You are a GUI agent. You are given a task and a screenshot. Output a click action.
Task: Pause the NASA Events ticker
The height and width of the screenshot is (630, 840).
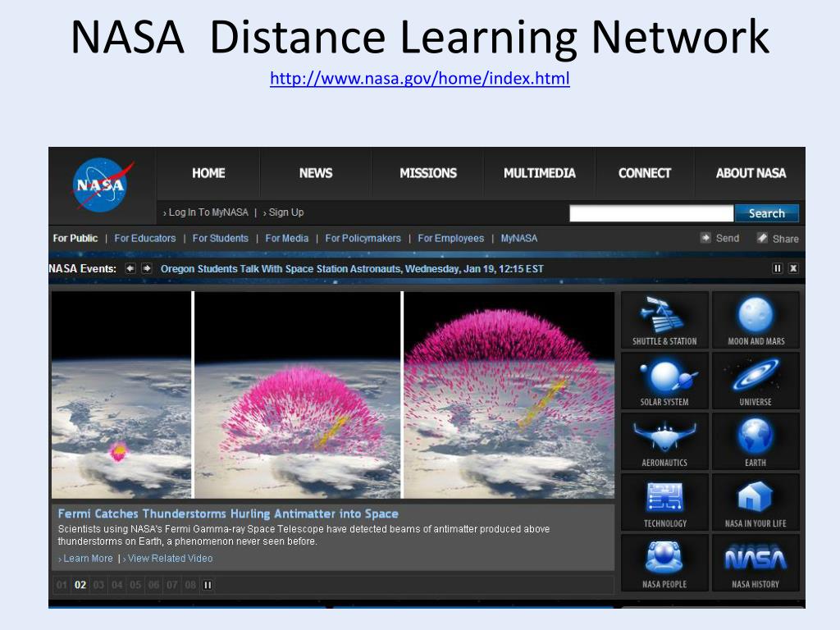[x=778, y=268]
